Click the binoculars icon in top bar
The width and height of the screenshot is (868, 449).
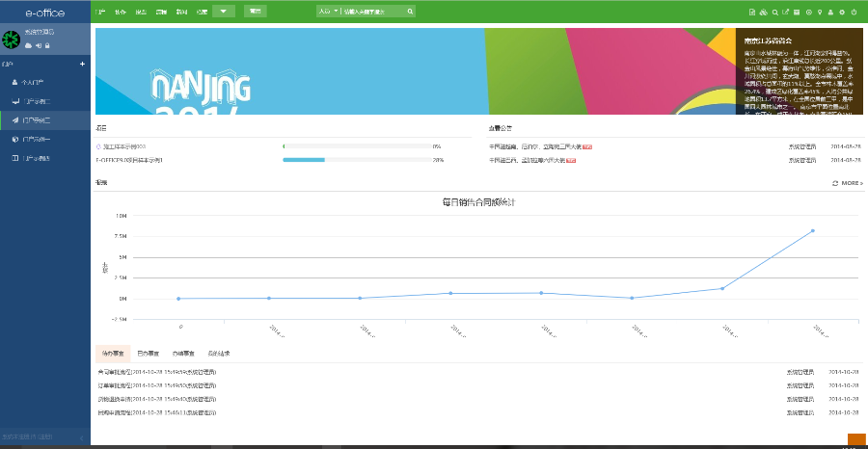coord(764,12)
